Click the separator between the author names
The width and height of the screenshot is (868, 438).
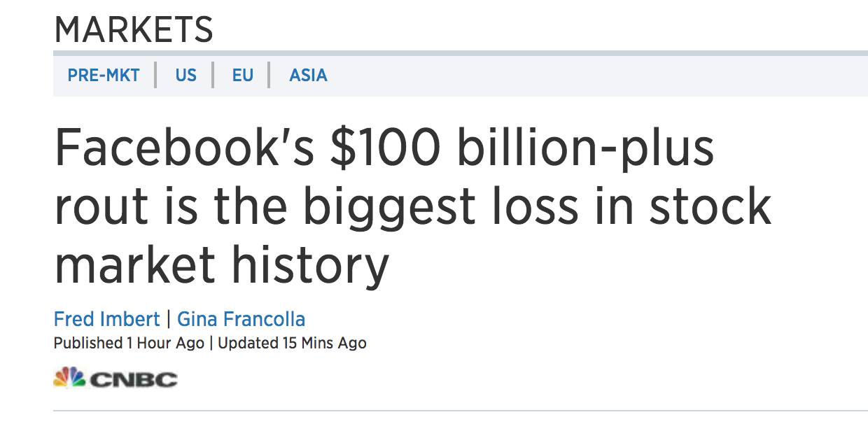click(x=169, y=319)
